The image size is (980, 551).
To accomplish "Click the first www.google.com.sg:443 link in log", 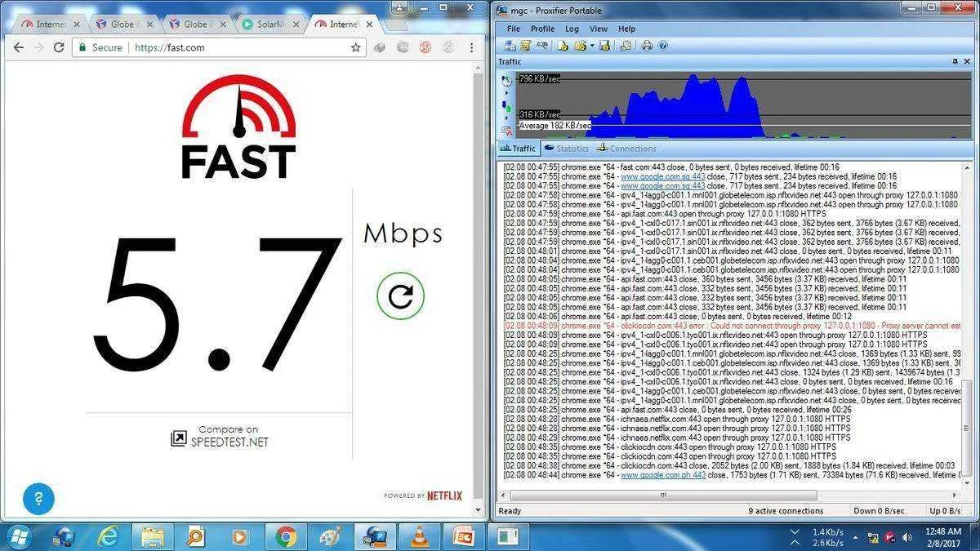I will click(x=662, y=176).
